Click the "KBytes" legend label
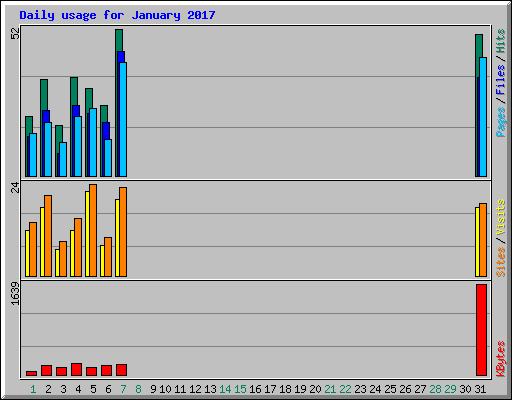512x400 pixels. tap(501, 359)
